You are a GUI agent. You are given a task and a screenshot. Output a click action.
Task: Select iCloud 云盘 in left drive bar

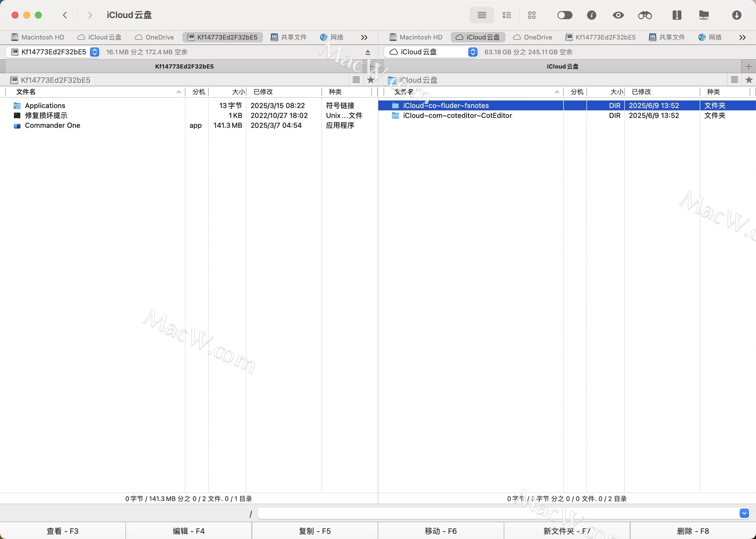[99, 37]
